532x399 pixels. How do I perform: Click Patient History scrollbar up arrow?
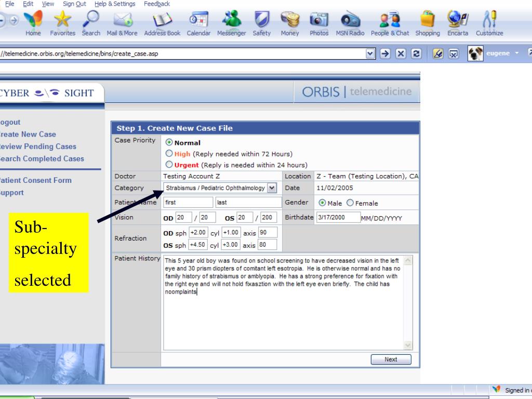coord(408,260)
